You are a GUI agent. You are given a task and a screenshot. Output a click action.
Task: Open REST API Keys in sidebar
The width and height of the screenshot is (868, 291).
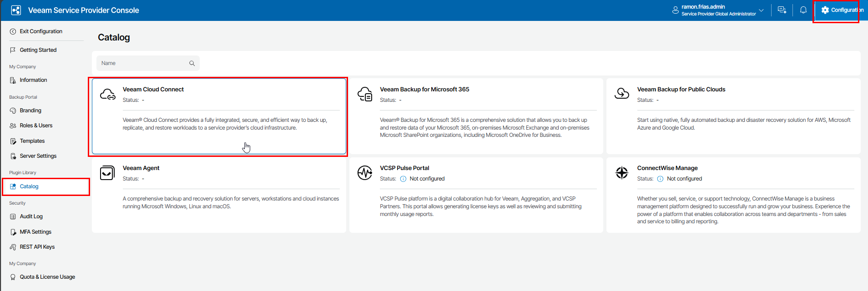coord(37,247)
